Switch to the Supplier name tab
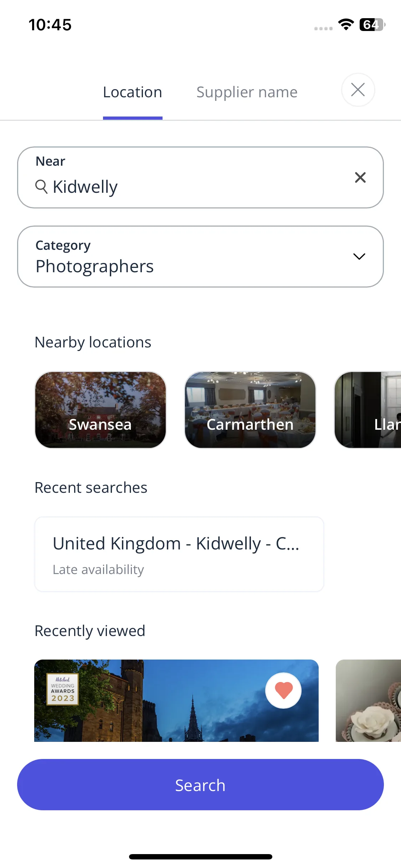 coord(247,92)
